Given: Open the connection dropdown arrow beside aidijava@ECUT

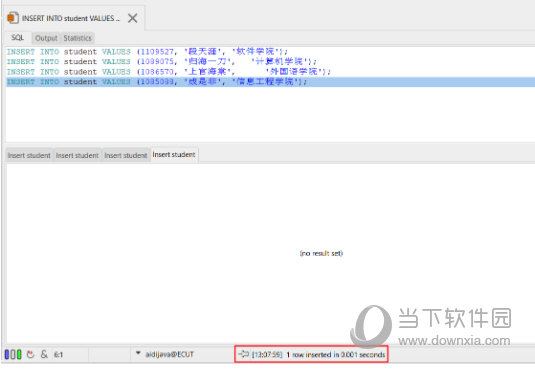Looking at the screenshot, I should 138,353.
